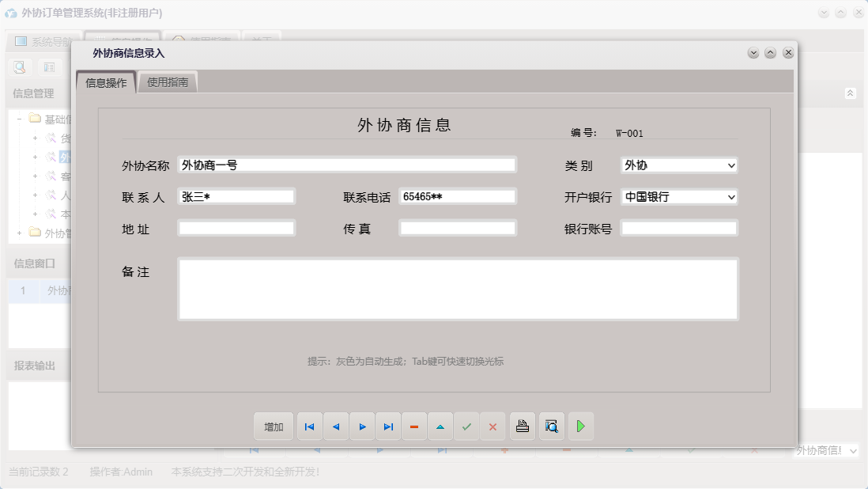Print the vendor information
Screen dimensions: 868x489
pos(522,426)
